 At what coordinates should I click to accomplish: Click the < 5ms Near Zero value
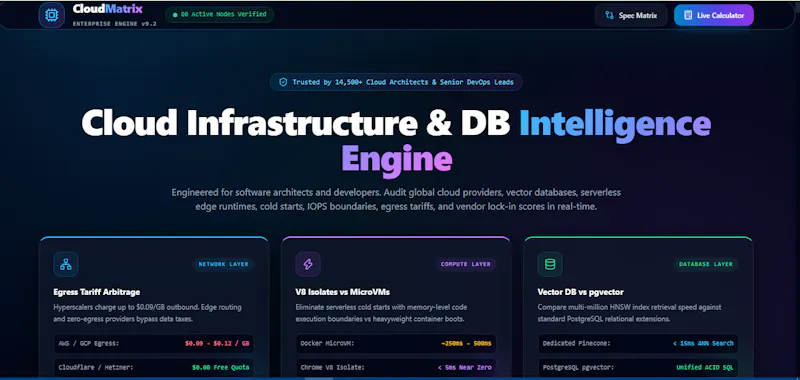click(x=465, y=367)
